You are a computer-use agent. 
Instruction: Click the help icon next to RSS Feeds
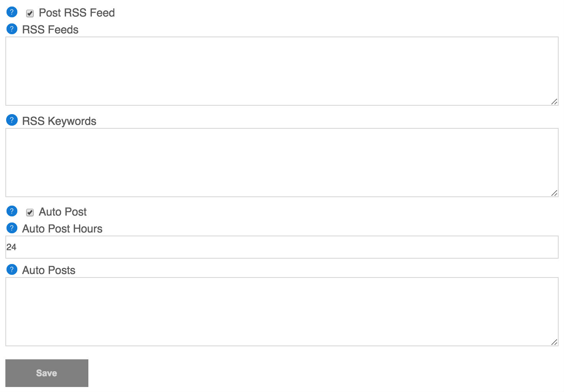coord(12,29)
